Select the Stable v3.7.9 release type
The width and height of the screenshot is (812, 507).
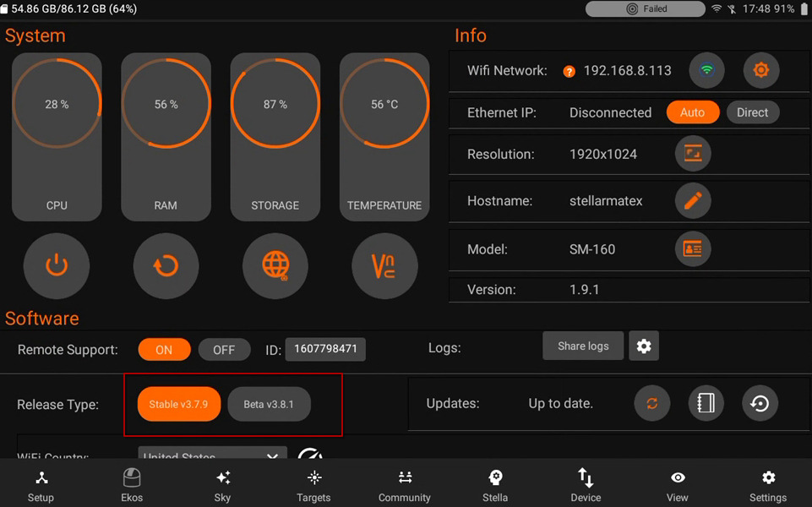(178, 404)
